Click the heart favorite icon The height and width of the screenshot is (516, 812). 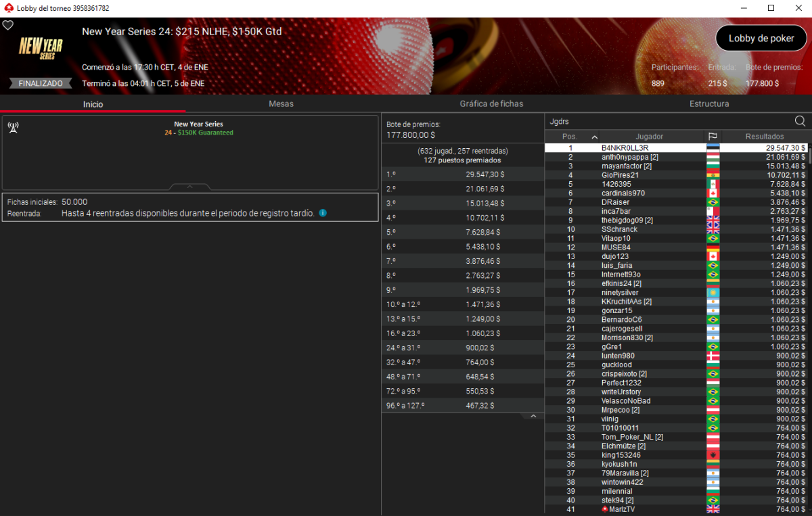[8, 25]
